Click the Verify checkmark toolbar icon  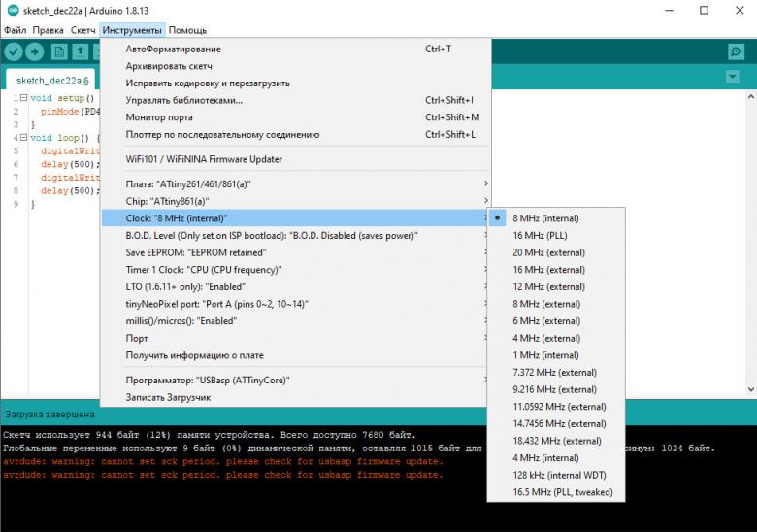coord(14,51)
